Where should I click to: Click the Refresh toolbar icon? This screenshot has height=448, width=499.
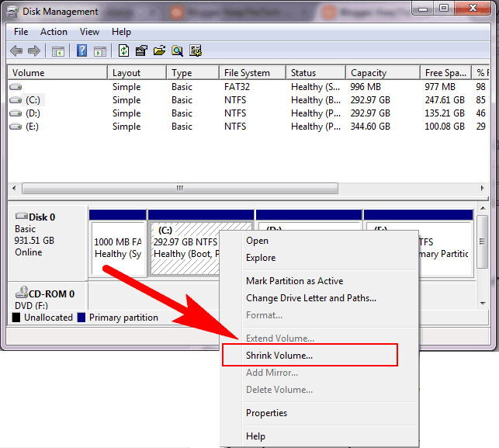123,50
